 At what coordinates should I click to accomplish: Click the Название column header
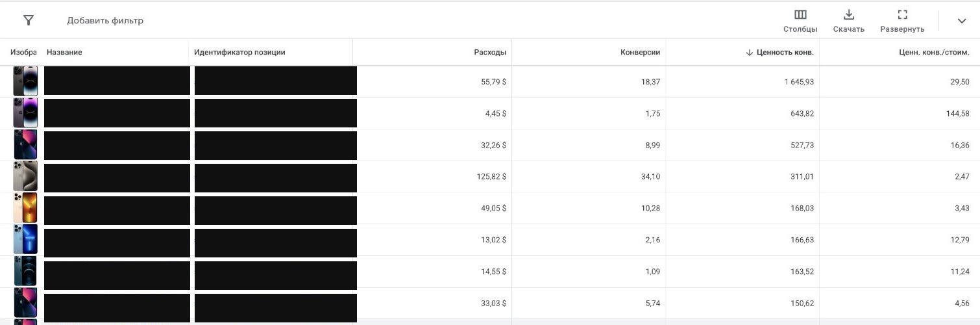pyautogui.click(x=64, y=52)
